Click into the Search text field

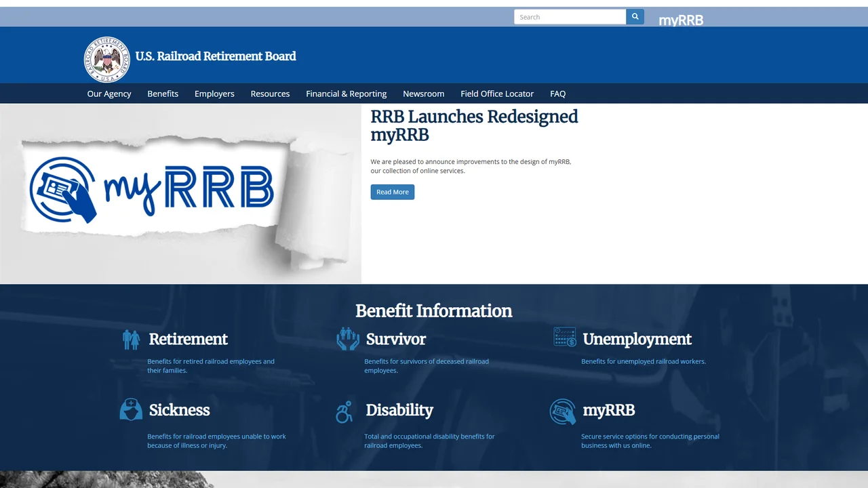pos(570,17)
